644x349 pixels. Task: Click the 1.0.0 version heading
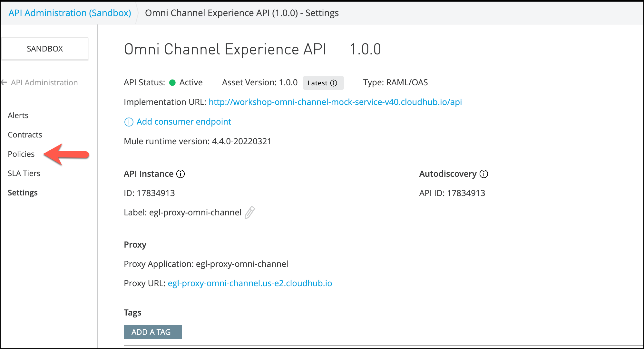[x=366, y=49]
